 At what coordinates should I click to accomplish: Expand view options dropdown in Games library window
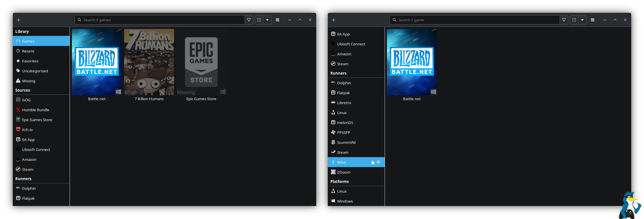[267, 20]
